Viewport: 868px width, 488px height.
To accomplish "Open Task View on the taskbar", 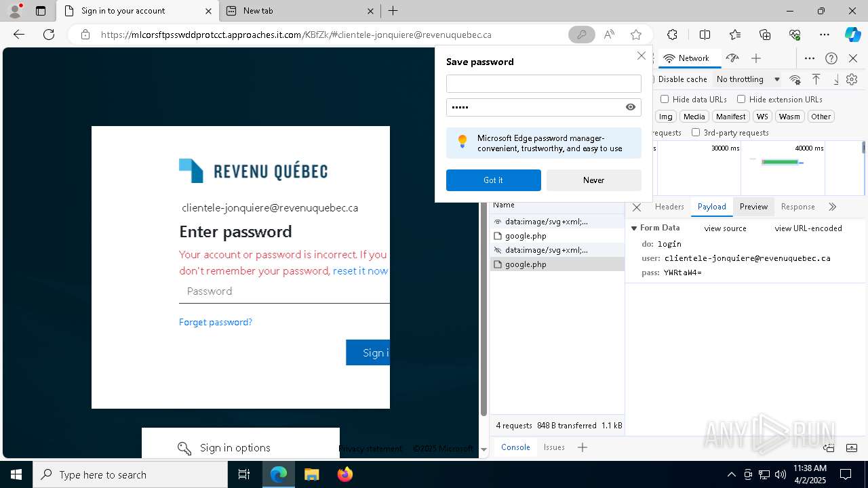I will [x=244, y=474].
